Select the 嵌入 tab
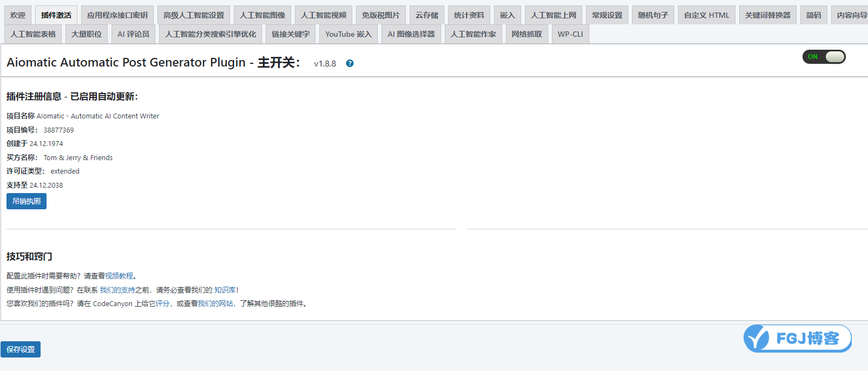 click(508, 15)
